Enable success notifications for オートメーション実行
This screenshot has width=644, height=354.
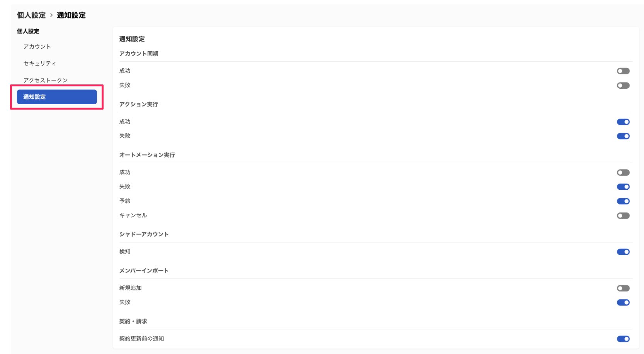[623, 172]
